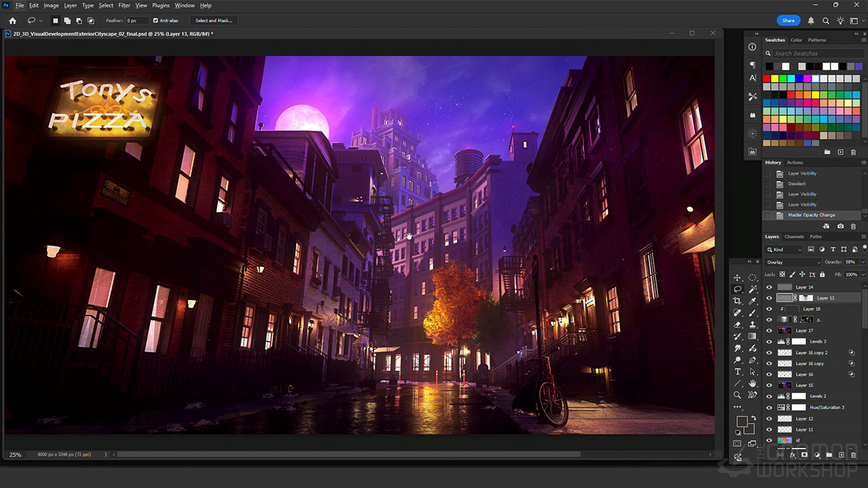
Task: Open the Overlay blend mode dropdown
Action: (792, 262)
